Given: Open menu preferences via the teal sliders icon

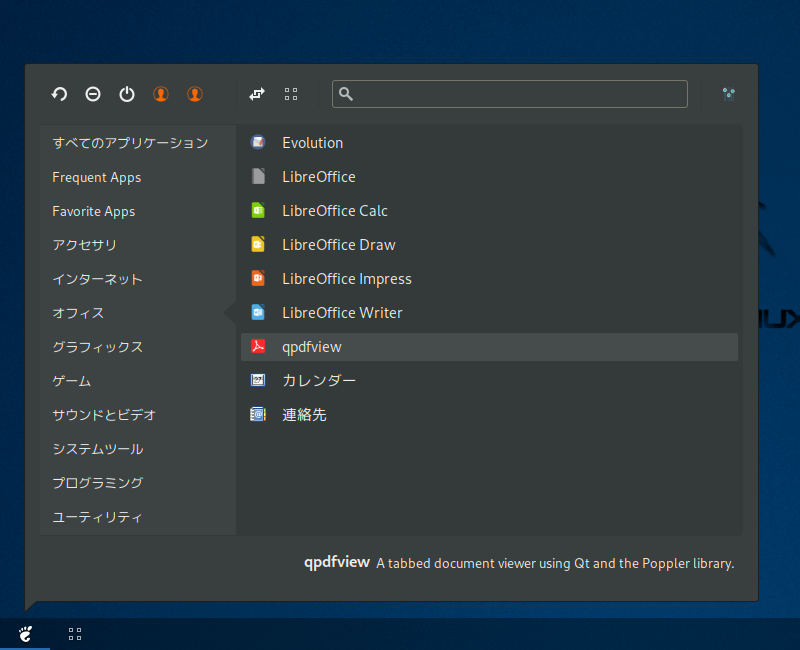Looking at the screenshot, I should point(729,94).
